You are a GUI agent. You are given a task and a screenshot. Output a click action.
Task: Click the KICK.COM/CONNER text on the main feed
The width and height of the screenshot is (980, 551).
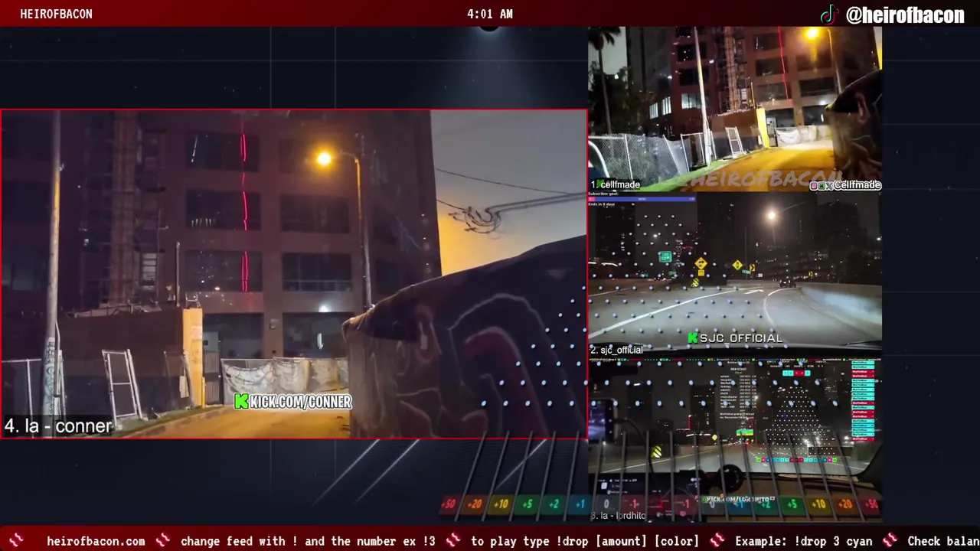click(301, 402)
